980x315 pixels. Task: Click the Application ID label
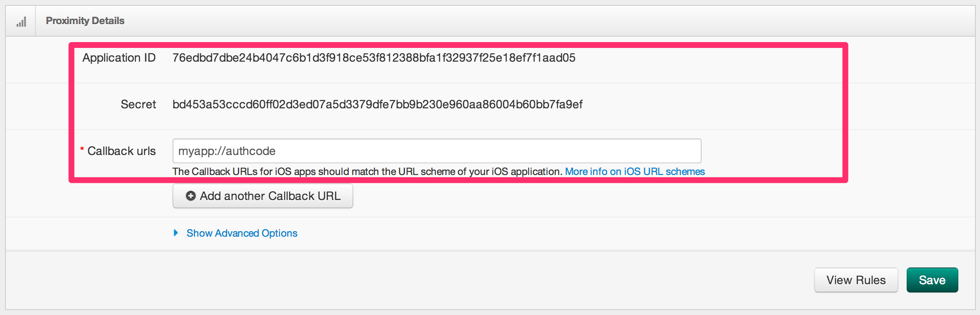(119, 57)
